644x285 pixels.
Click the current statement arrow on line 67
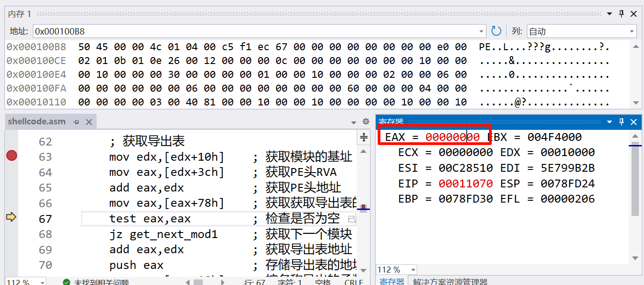[11, 217]
